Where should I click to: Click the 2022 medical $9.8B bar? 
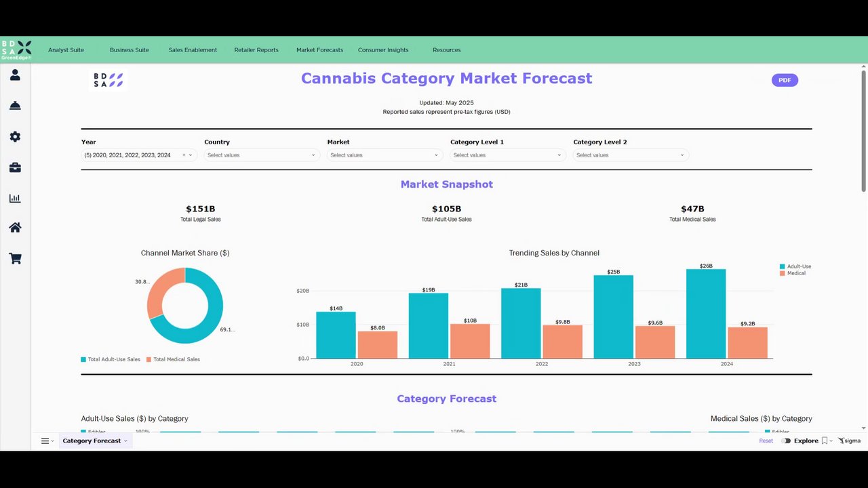pyautogui.click(x=562, y=342)
